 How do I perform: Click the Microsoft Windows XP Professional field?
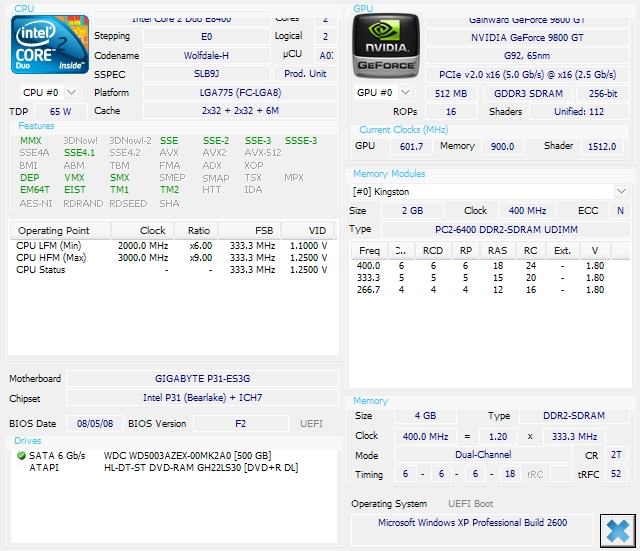point(472,529)
